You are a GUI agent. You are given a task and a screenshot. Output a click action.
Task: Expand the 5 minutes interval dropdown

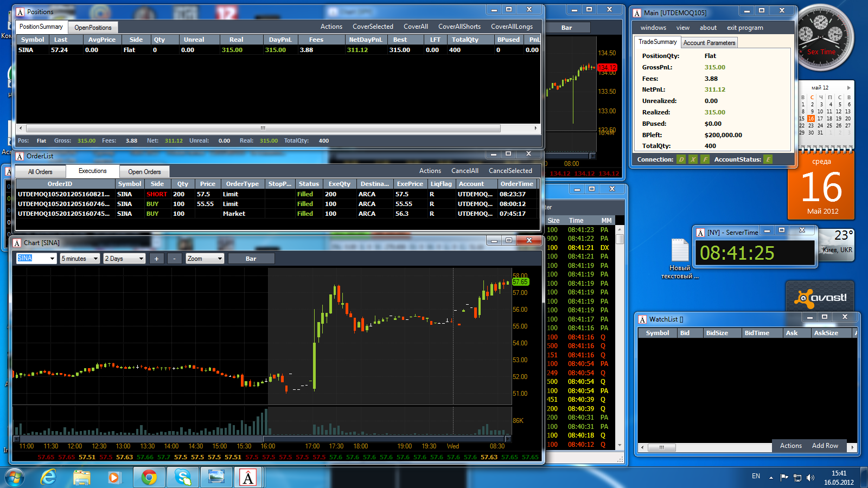pos(80,259)
